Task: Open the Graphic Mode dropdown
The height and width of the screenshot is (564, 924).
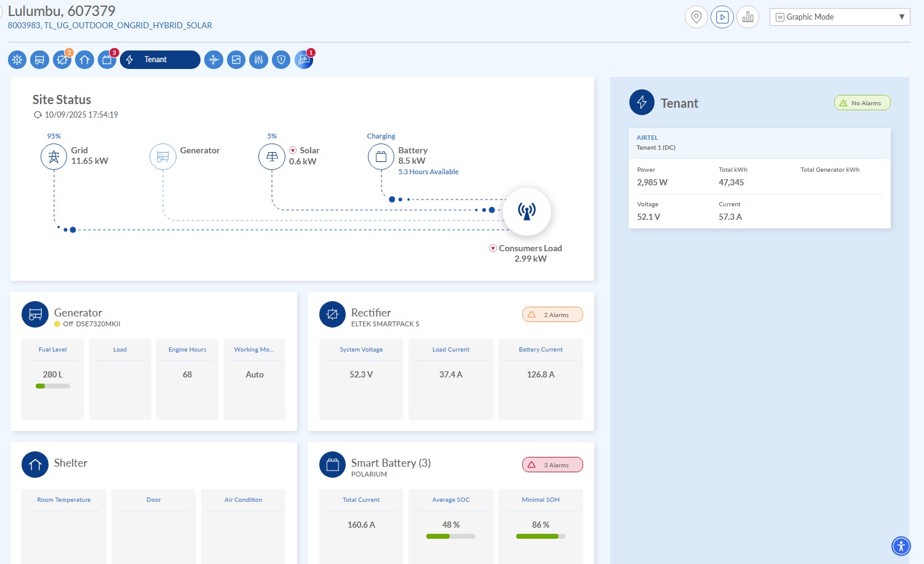Action: (840, 17)
